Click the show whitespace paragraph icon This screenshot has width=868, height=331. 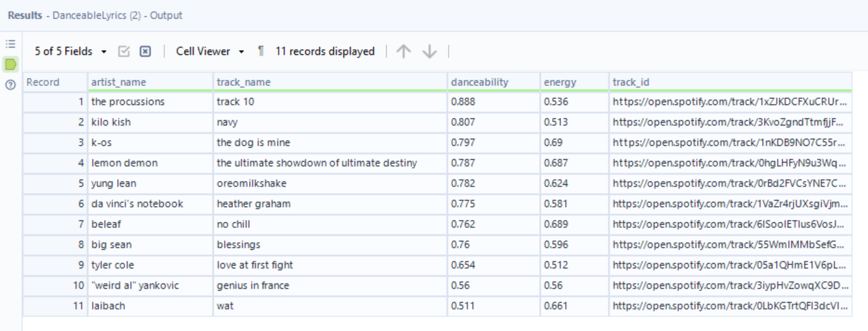(x=261, y=51)
